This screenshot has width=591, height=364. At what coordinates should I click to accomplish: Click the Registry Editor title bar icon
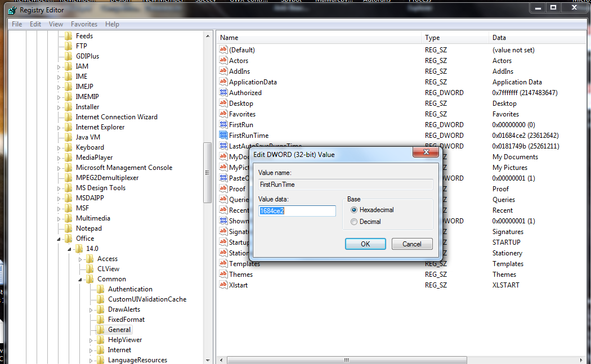(11, 10)
